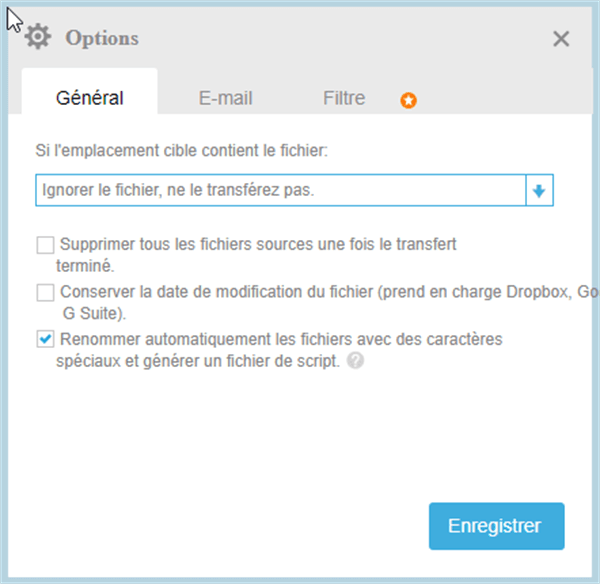
Task: Click the orange star badge near Filtre
Action: (409, 100)
